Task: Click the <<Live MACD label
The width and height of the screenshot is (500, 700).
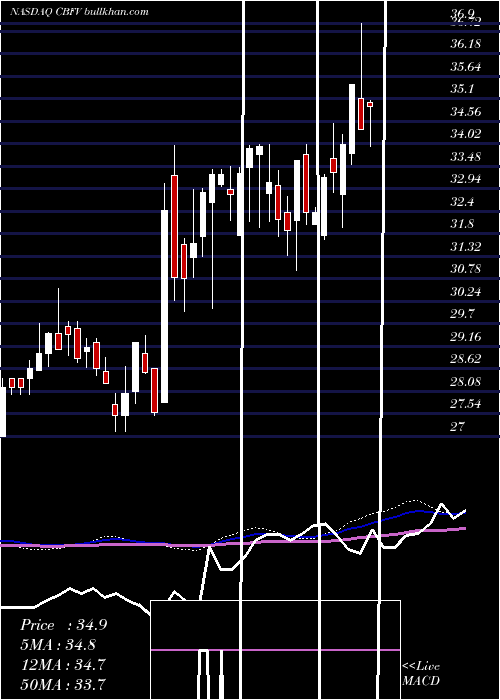Action: coord(421,674)
